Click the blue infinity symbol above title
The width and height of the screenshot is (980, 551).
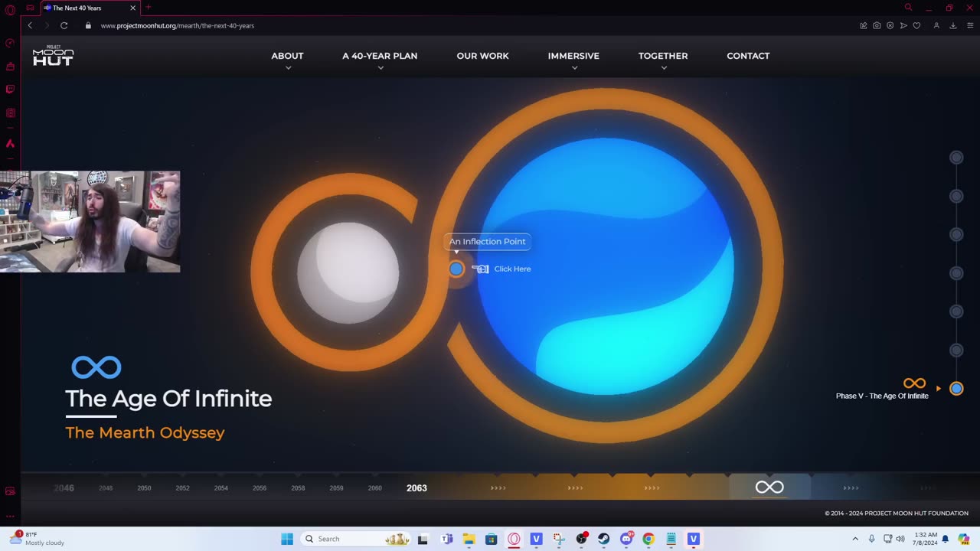[x=96, y=367]
